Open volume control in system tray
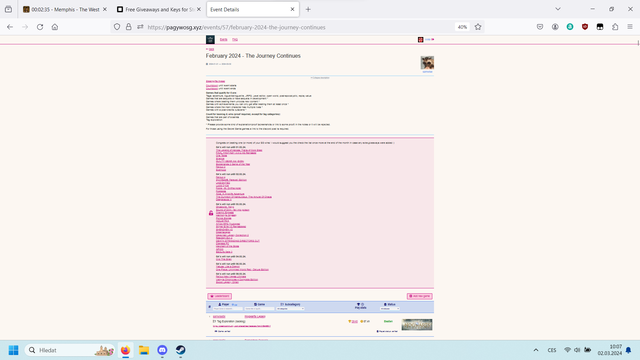The width and height of the screenshot is (640, 360). [577, 350]
